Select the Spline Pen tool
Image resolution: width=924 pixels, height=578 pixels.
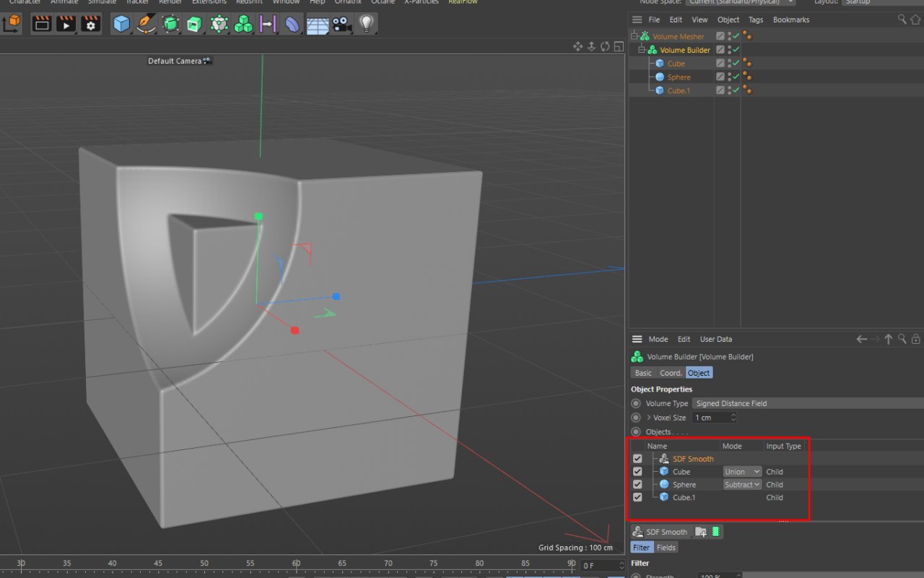click(x=146, y=24)
